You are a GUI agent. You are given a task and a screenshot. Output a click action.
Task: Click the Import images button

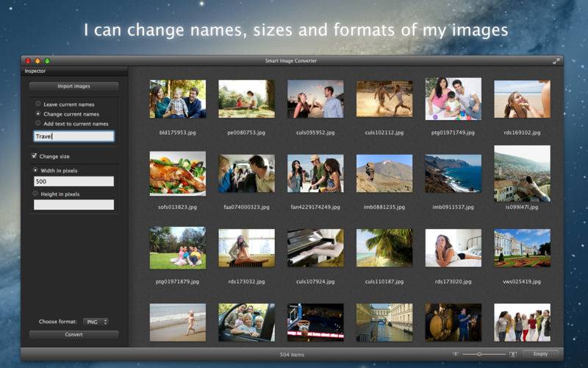(x=74, y=86)
